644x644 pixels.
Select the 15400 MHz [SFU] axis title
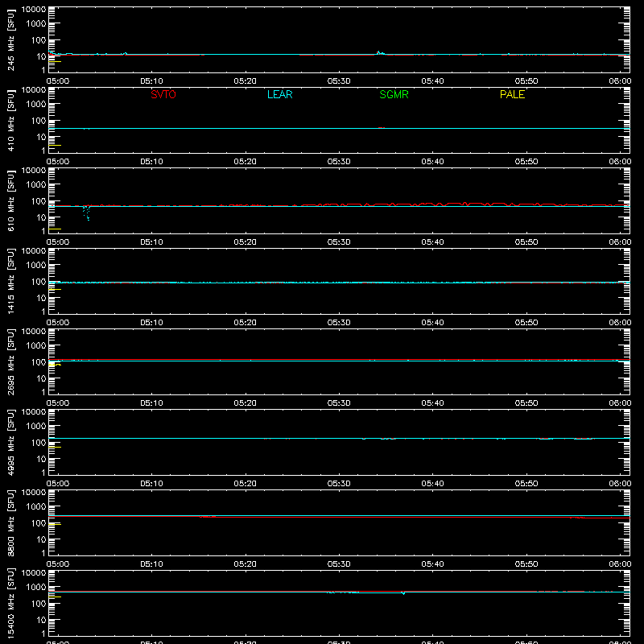(10, 603)
